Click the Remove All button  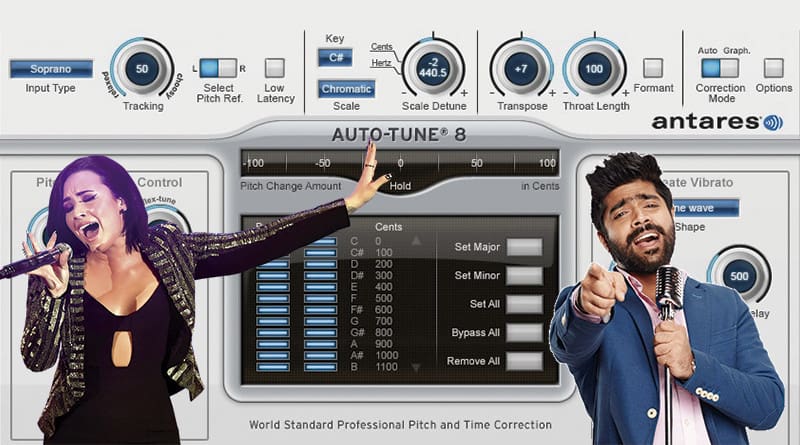[x=524, y=361]
